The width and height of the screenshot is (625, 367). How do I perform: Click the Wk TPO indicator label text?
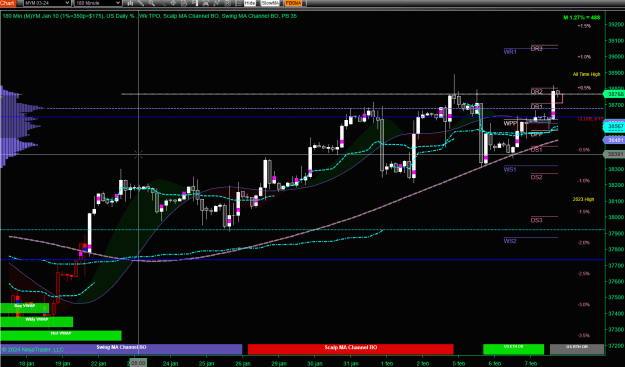click(149, 16)
